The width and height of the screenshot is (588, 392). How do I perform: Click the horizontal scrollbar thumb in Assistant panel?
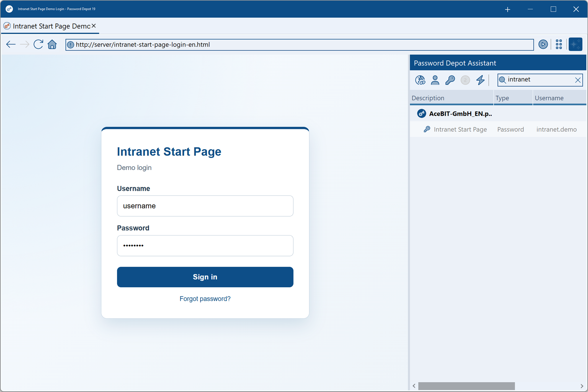[x=466, y=386]
